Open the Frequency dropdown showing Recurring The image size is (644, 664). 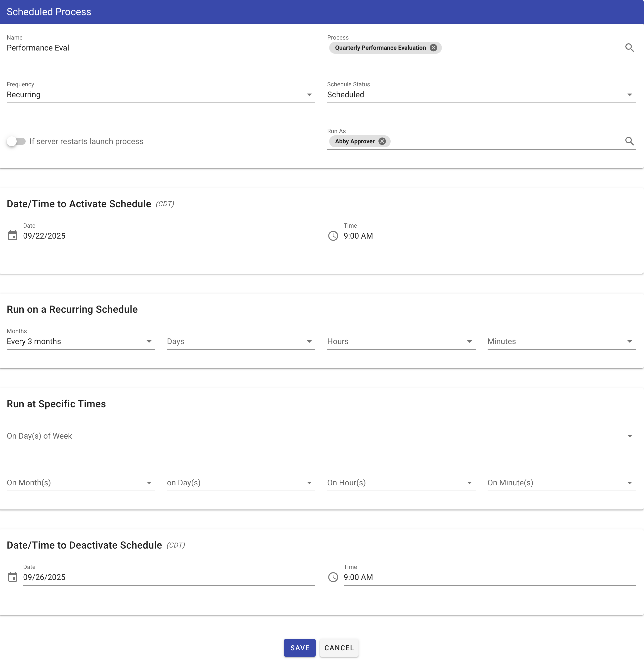click(309, 95)
